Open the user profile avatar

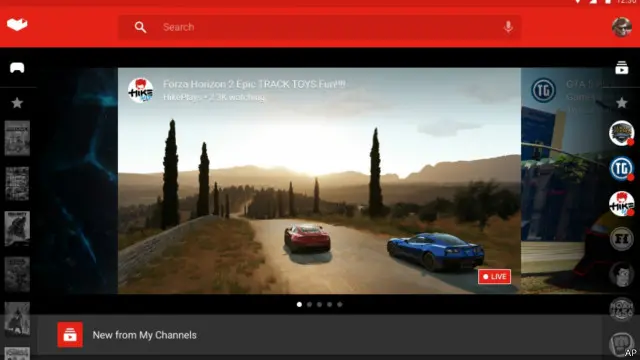[622, 27]
